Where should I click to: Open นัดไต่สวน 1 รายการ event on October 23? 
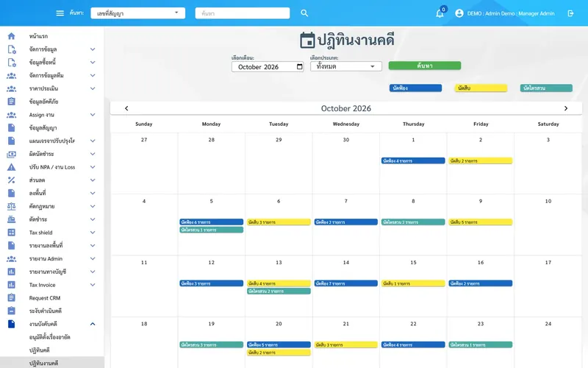coord(481,344)
